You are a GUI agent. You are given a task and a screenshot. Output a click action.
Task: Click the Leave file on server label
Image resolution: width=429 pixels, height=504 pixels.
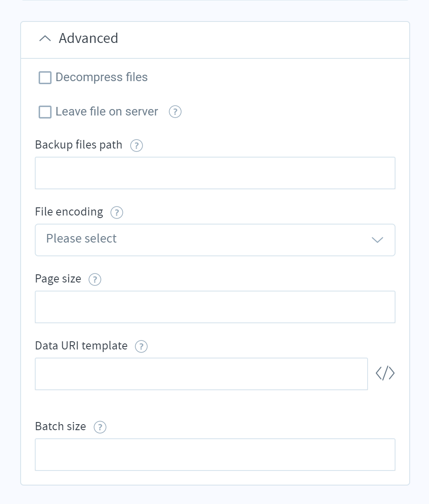[x=107, y=112]
